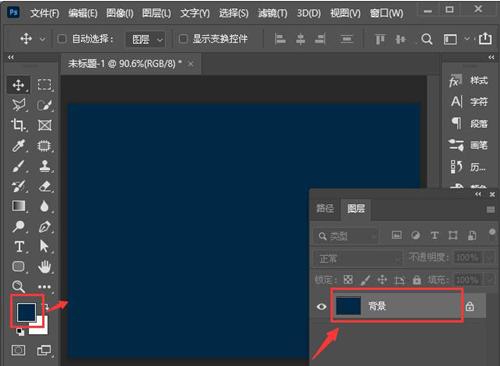Select the Eraser tool
The height and width of the screenshot is (366, 500).
[45, 186]
